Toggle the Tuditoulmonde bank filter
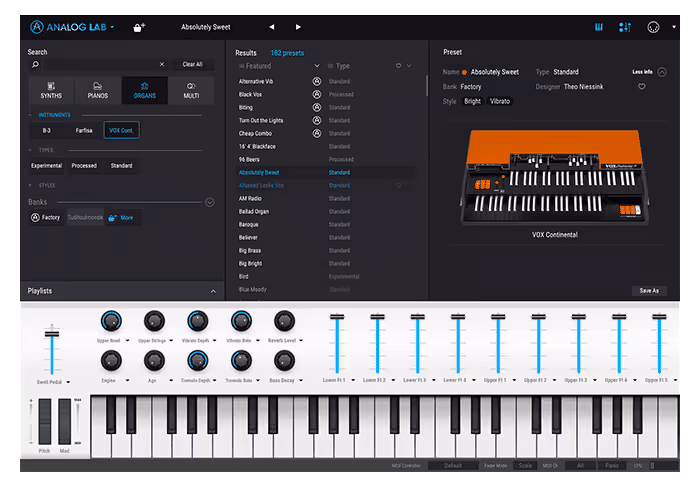This screenshot has width=700, height=486. tap(85, 217)
